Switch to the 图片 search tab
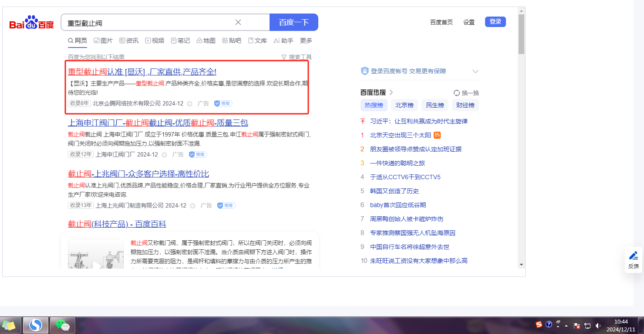This screenshot has width=644, height=334. tap(103, 41)
